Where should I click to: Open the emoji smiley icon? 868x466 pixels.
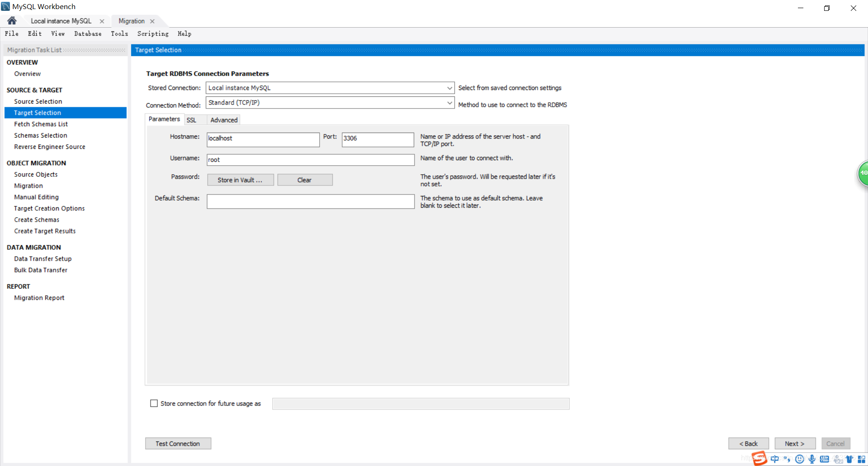coord(800,459)
